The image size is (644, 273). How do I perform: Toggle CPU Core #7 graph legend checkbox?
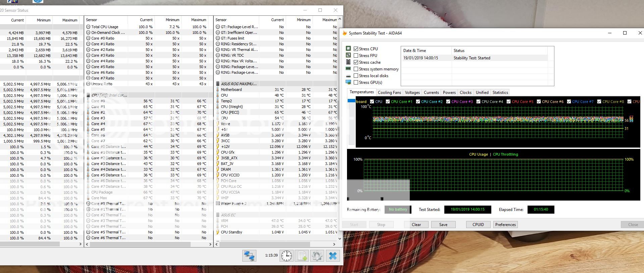[569, 101]
